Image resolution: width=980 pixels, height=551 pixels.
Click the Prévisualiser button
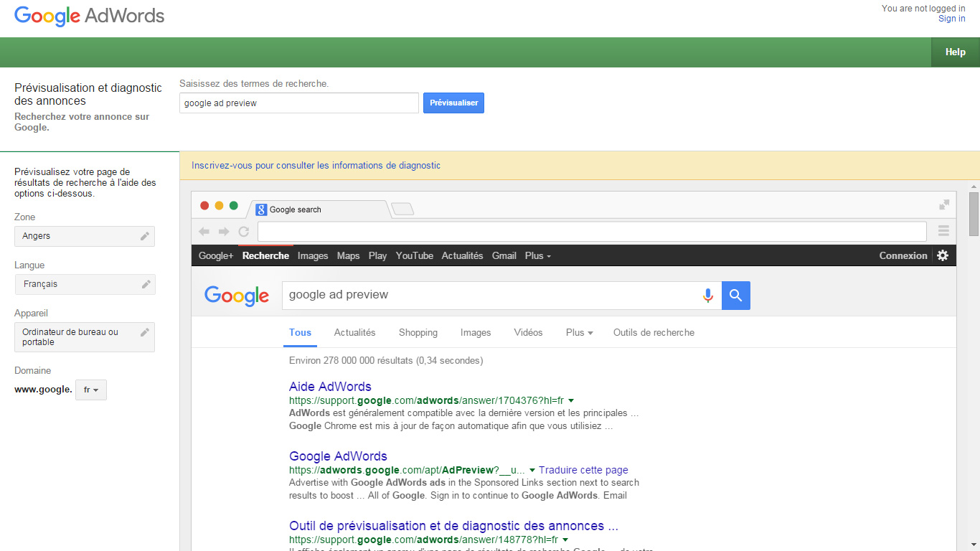coord(453,103)
